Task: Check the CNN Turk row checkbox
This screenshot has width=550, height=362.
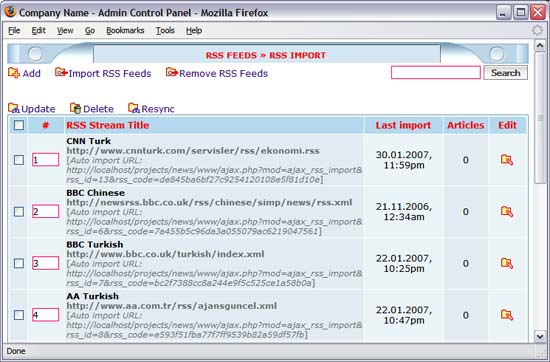Action: 19,160
